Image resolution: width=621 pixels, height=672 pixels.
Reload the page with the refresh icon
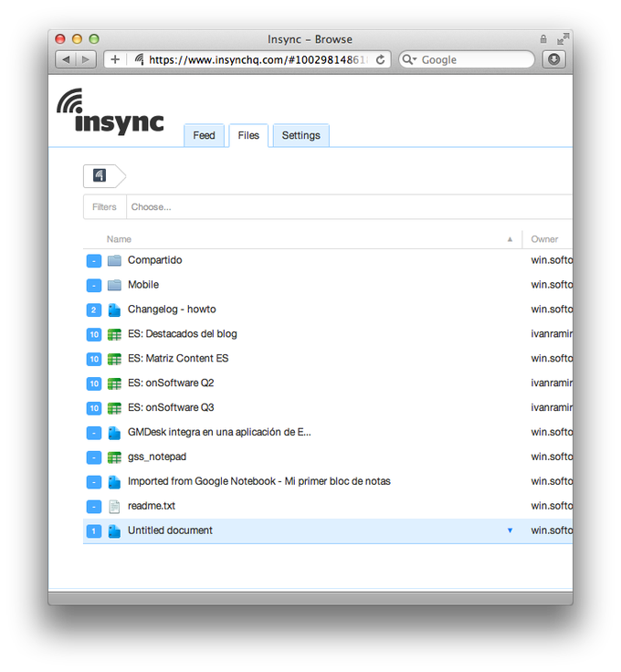point(380,59)
